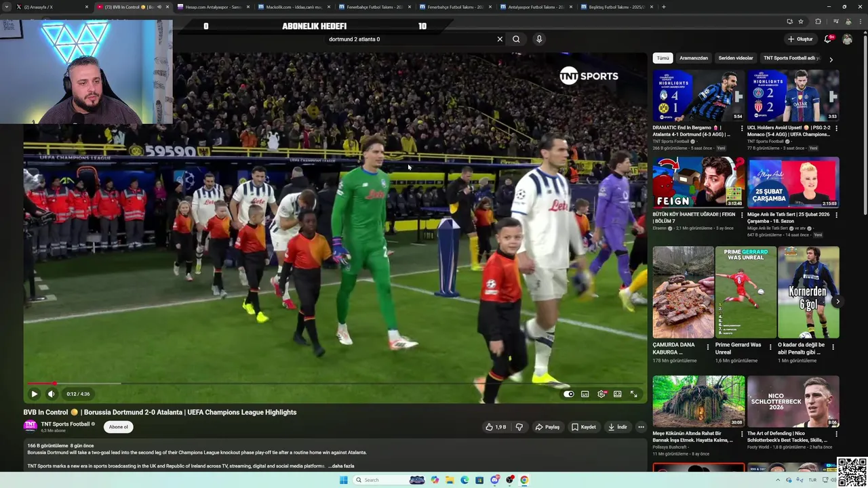Turn on subtitles in the video player

585,394
